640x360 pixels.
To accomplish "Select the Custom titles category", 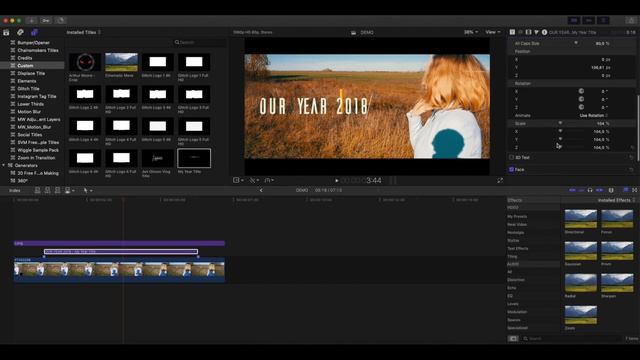I will click(x=32, y=65).
